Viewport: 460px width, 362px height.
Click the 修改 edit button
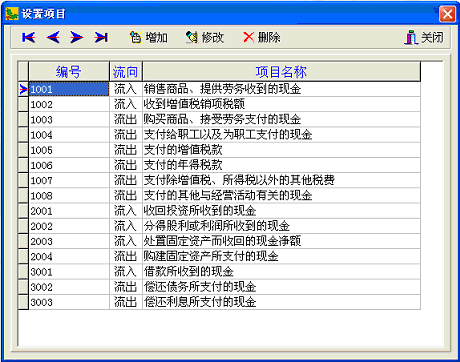coord(205,37)
